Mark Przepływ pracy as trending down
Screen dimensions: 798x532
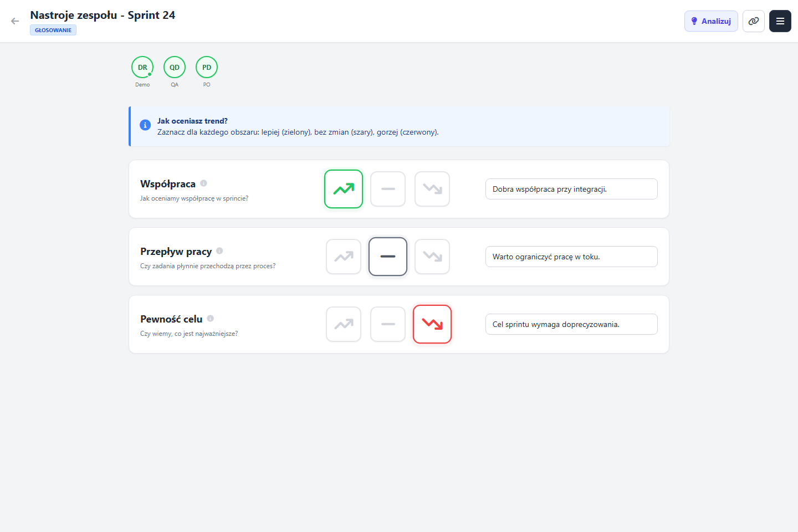(432, 257)
